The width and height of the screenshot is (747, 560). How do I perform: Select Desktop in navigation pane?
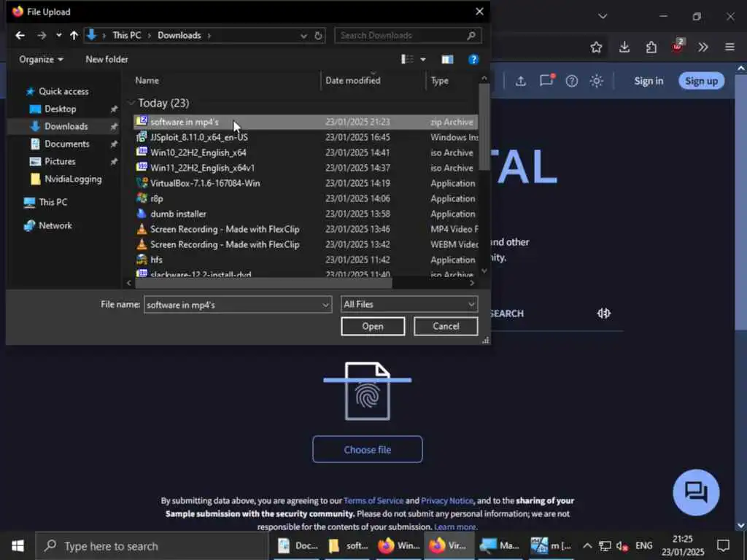tap(60, 109)
